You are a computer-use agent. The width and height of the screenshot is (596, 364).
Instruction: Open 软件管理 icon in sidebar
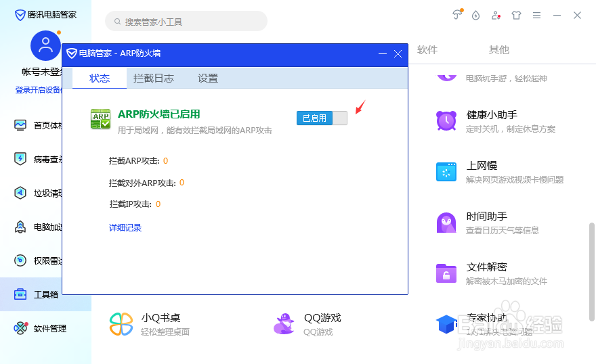[x=21, y=328]
